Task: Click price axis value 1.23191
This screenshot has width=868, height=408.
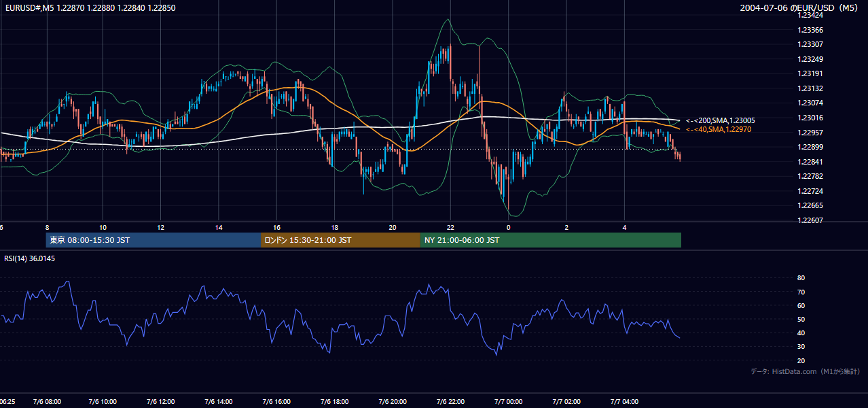Action: (x=810, y=73)
